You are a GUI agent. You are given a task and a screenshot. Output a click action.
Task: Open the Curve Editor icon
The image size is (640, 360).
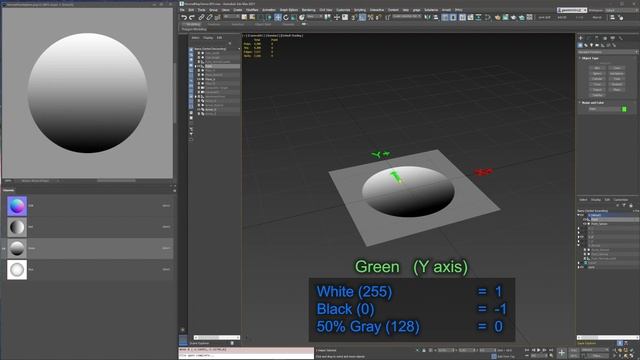471,17
